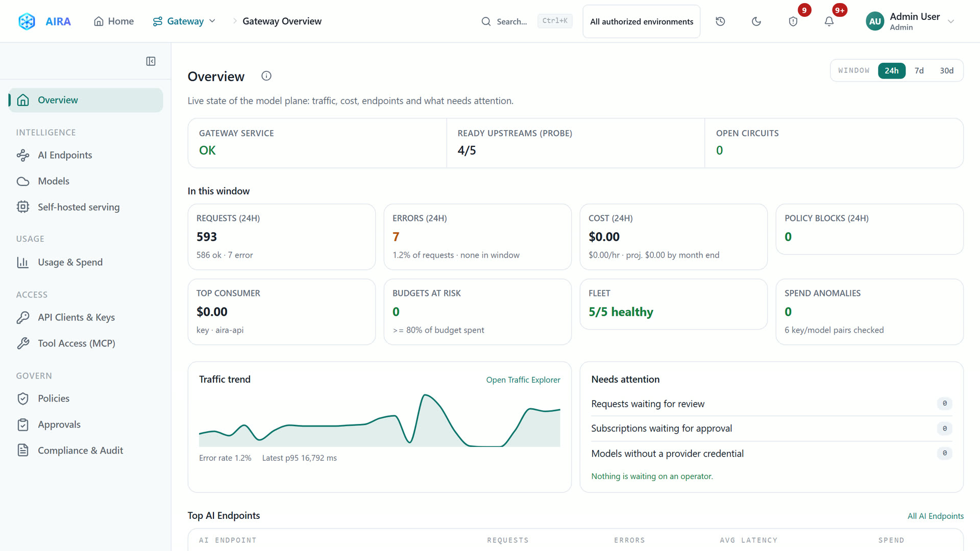Expand the Admin User menu chevron
The image size is (980, 551).
tap(951, 21)
